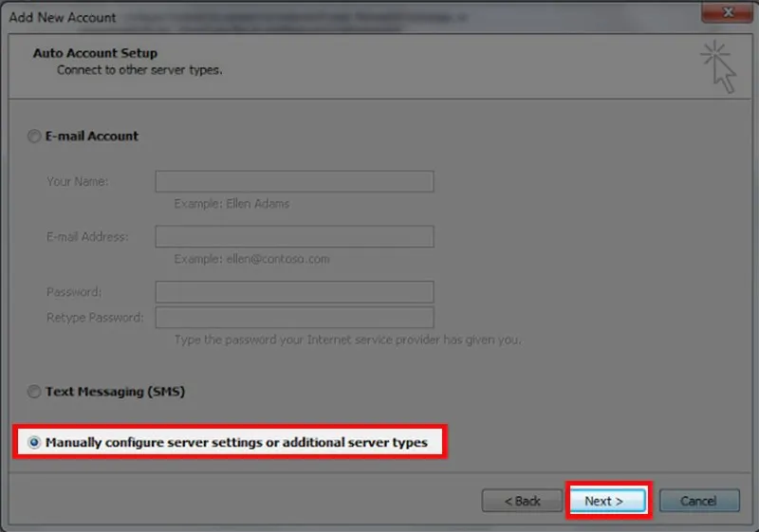Click the Password input field
The image size is (759, 532).
click(x=294, y=291)
